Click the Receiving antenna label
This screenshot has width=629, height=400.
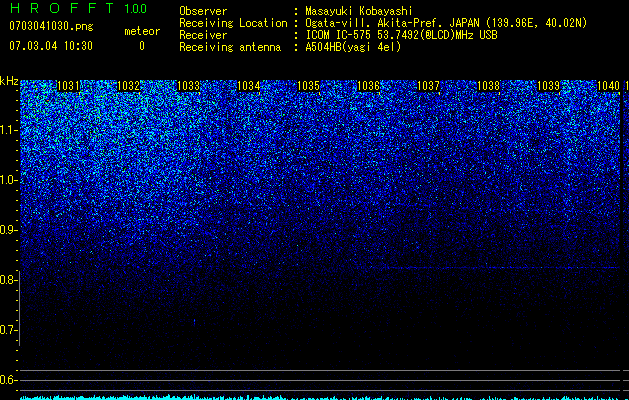click(230, 47)
